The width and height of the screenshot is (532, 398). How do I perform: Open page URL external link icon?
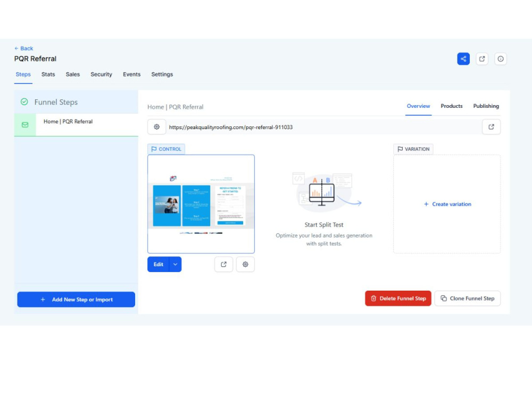point(491,127)
